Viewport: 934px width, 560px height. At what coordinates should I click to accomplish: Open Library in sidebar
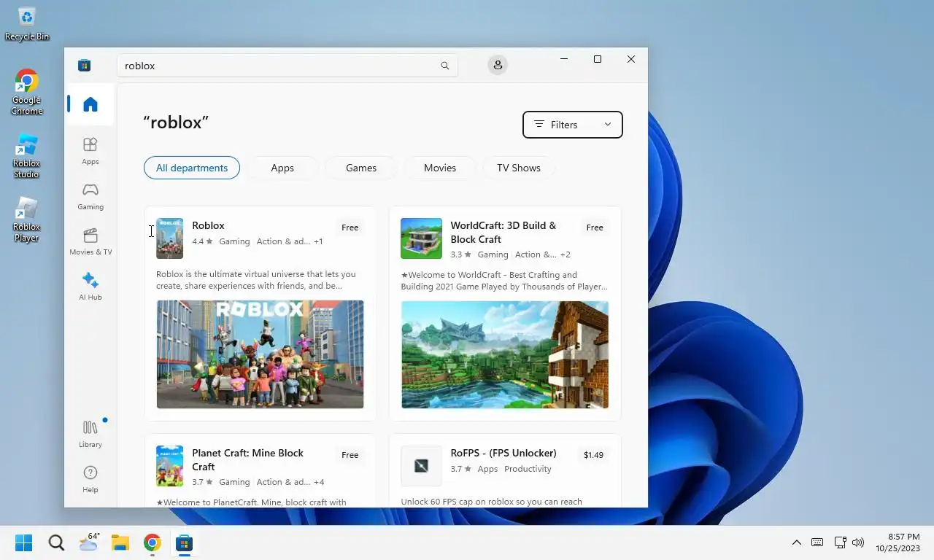pyautogui.click(x=90, y=434)
